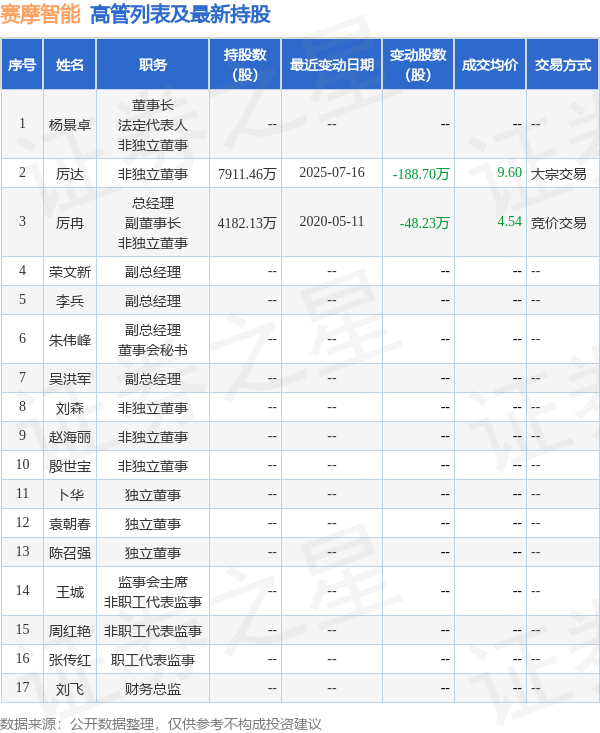This screenshot has height=733, width=600.
Task: Click 周红艳's 非职工代表监事 position cell
Action: pos(152,631)
